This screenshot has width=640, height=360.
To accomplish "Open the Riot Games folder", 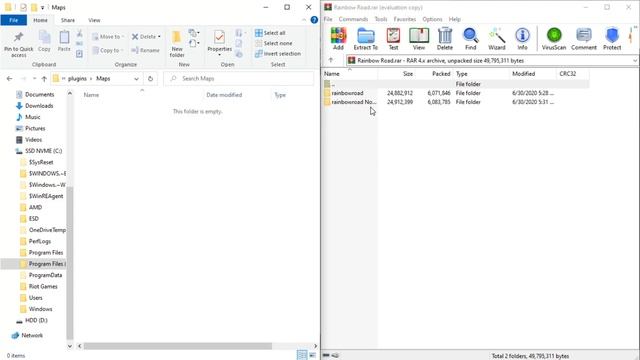I will click(43, 287).
